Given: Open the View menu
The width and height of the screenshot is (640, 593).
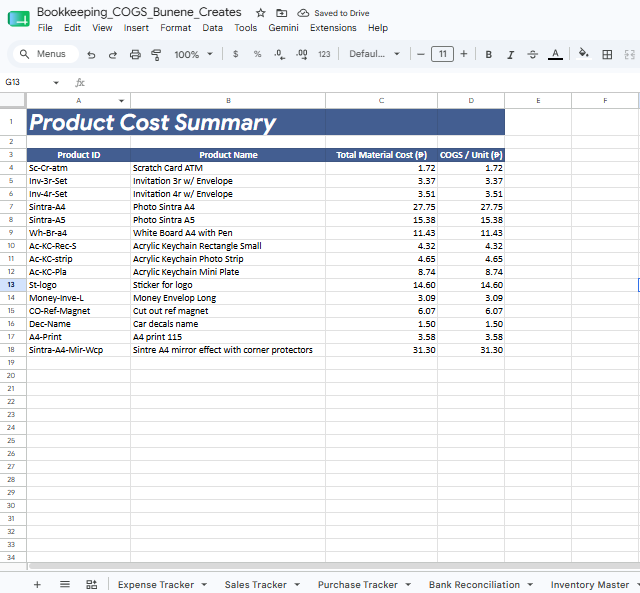Looking at the screenshot, I should point(102,28).
